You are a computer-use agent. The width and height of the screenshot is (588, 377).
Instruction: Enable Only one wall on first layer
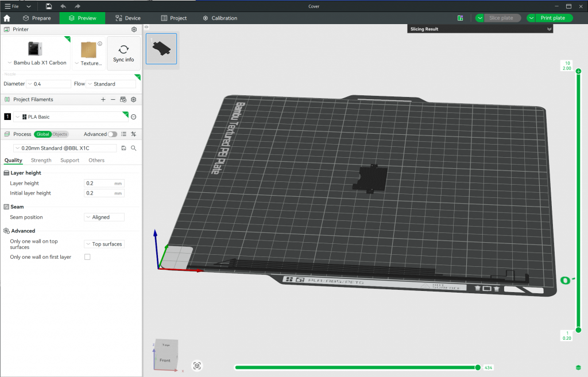(87, 257)
